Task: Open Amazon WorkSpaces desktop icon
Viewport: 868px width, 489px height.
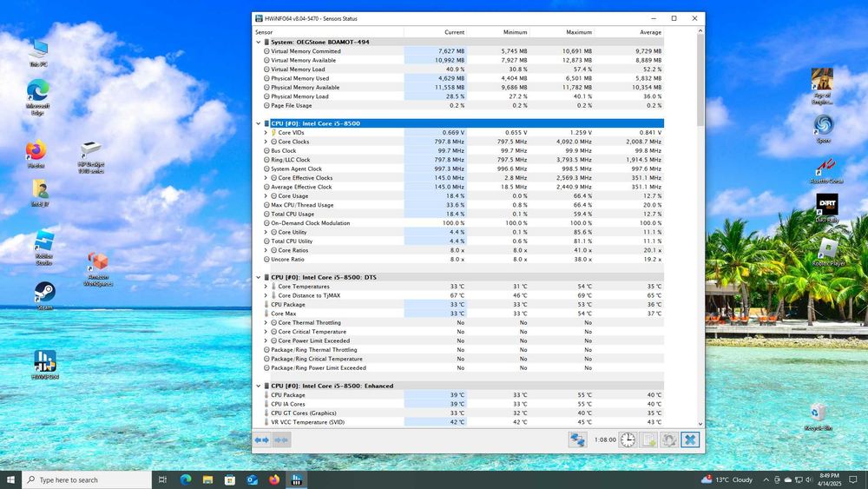Action: [x=98, y=269]
